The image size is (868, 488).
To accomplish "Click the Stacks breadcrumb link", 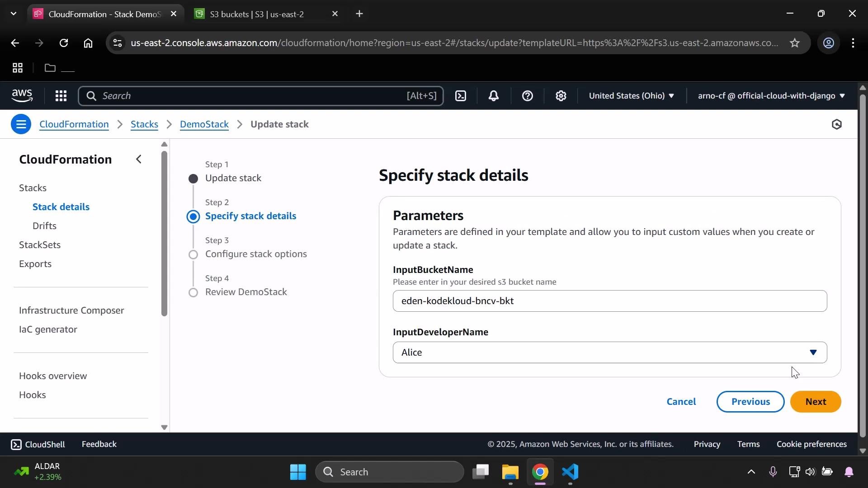I will click(144, 124).
